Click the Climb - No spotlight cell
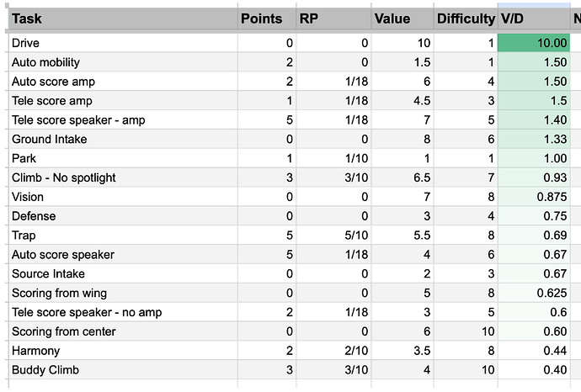The image size is (581, 392). [x=123, y=177]
